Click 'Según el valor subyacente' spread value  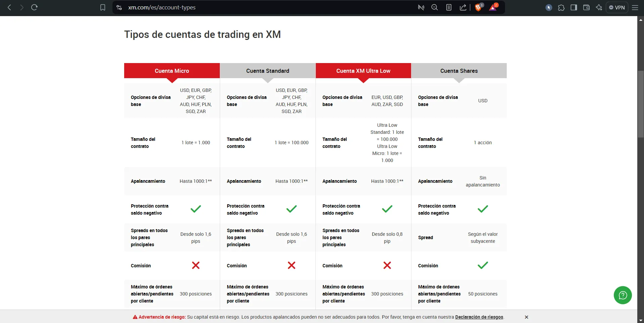click(x=483, y=237)
